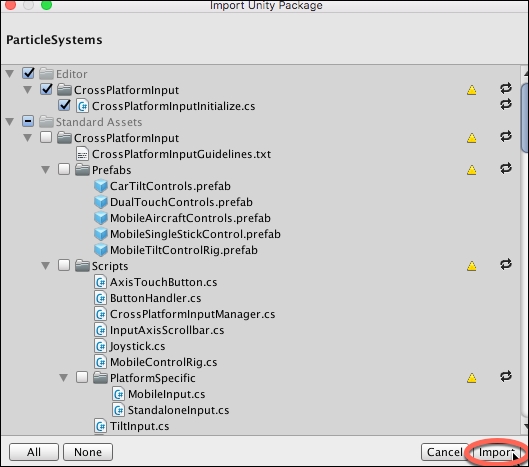Check the PlatformSpecific folder checkbox
Image resolution: width=529 pixels, height=467 pixels.
pos(82,377)
